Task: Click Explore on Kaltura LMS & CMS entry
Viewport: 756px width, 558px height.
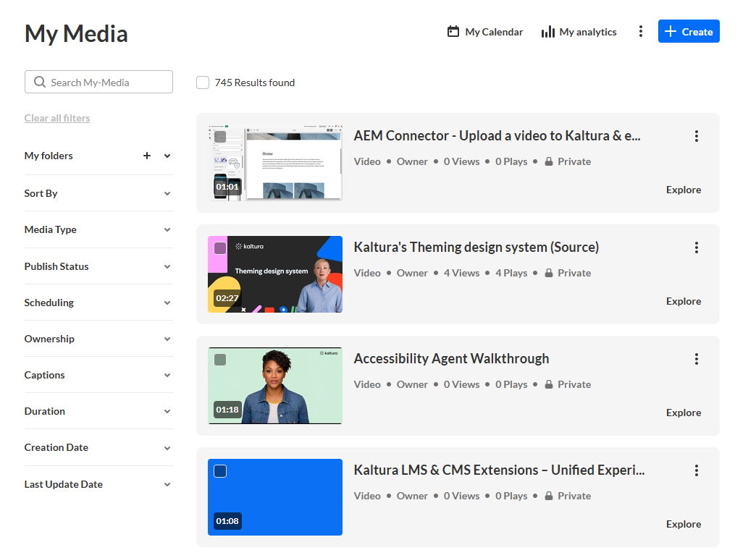Action: click(x=683, y=524)
